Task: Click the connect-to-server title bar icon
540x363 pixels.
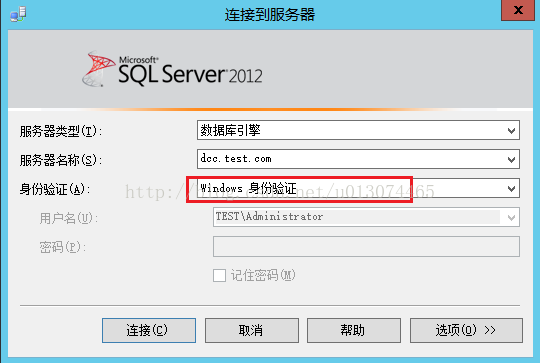Action: pos(18,14)
